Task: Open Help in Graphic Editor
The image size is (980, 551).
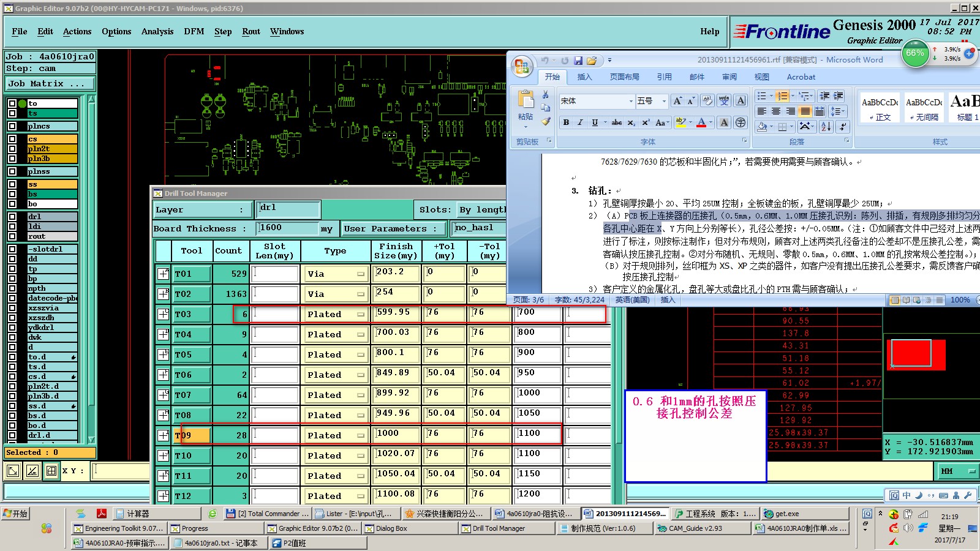Action: click(710, 32)
